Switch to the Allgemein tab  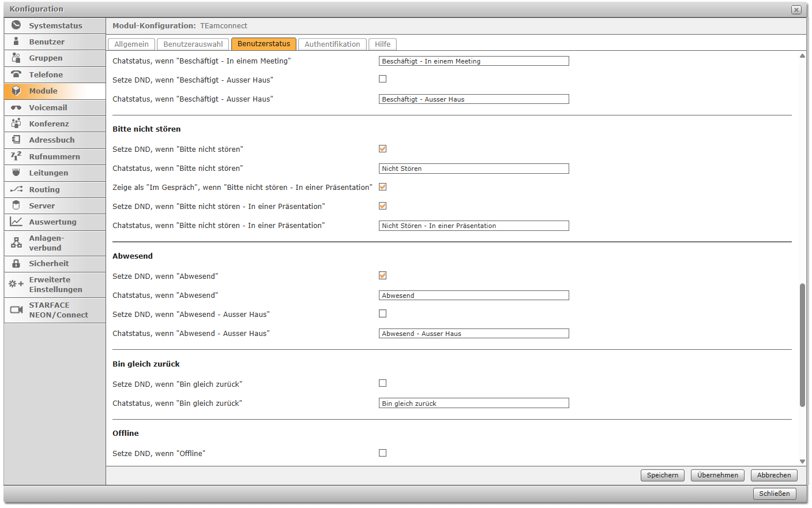tap(131, 44)
